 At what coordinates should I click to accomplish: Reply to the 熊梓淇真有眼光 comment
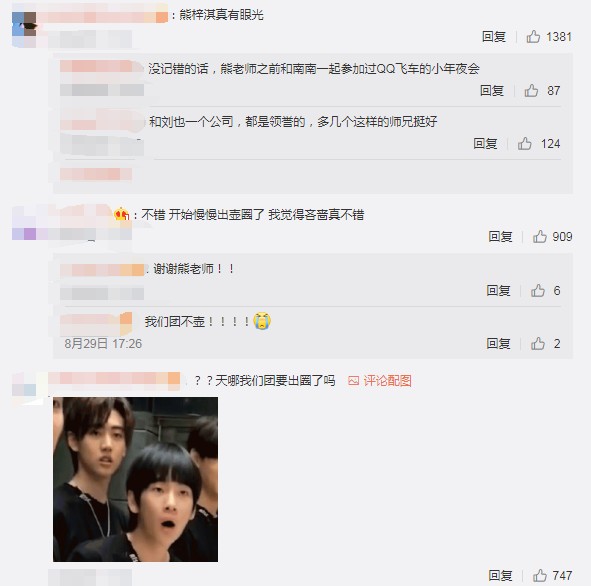(x=494, y=37)
